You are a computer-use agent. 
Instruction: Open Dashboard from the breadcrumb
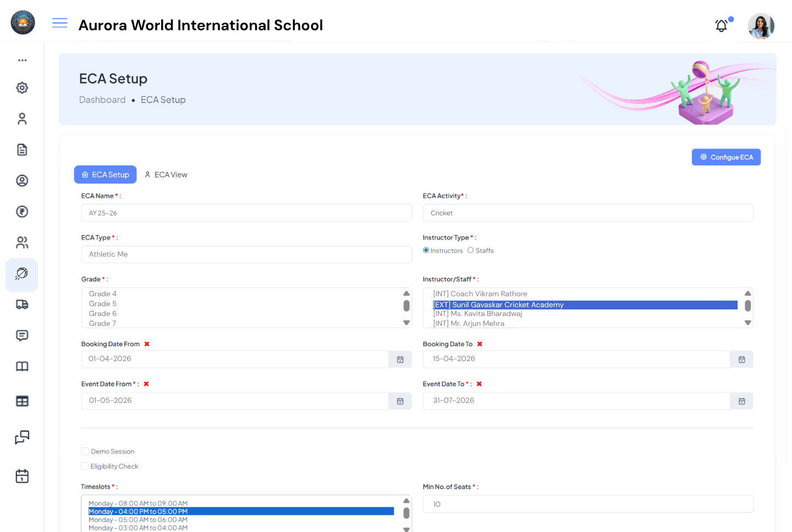102,99
